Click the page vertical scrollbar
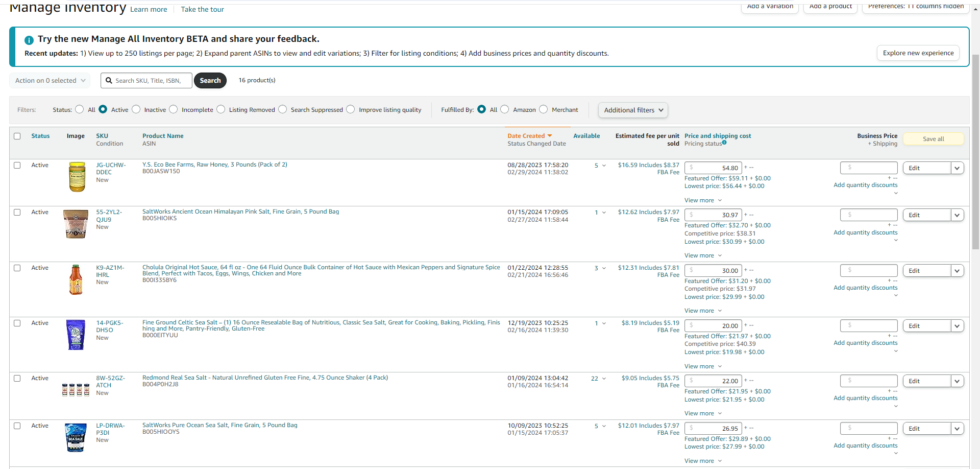 tap(975, 152)
